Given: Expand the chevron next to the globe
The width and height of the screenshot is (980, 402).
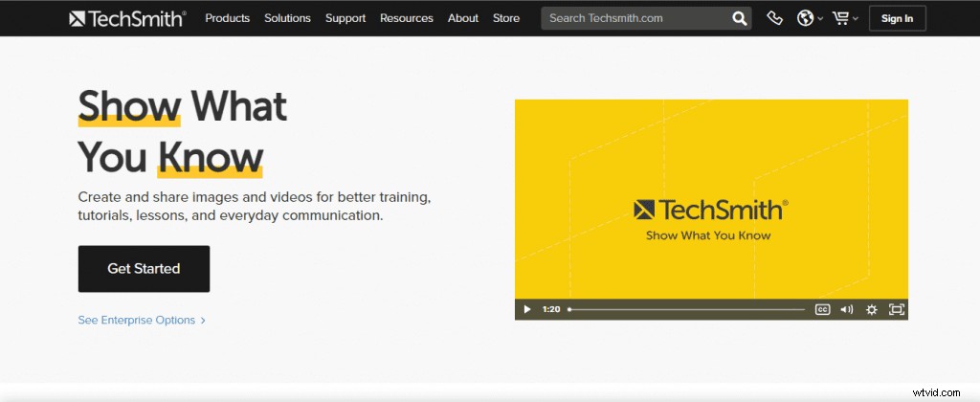Looking at the screenshot, I should coord(820,19).
